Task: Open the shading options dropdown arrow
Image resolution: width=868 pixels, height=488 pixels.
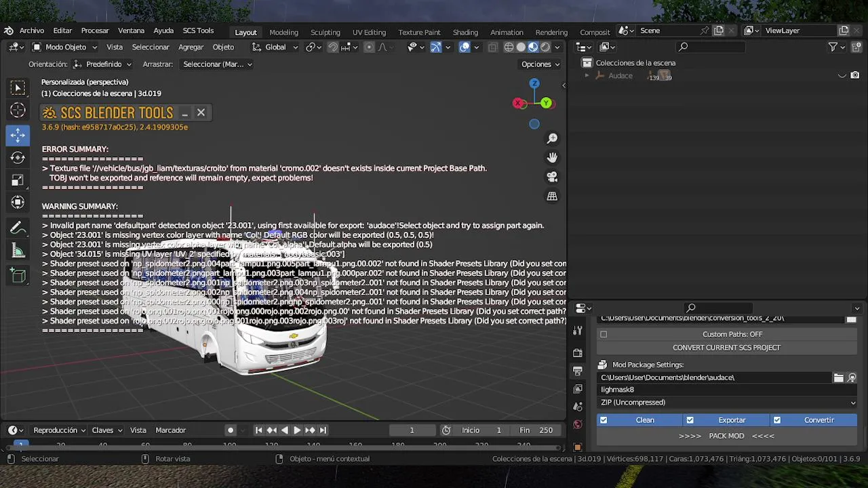Action: [x=557, y=47]
